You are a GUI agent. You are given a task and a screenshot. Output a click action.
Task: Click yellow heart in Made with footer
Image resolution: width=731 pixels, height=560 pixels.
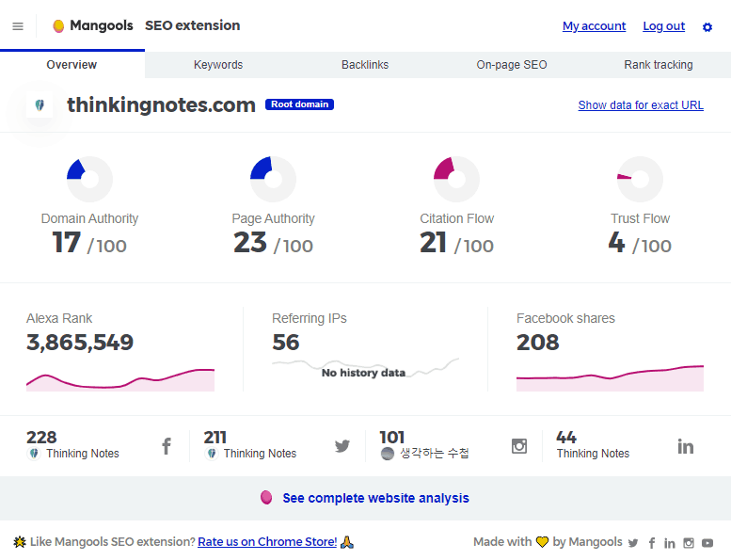pyautogui.click(x=542, y=542)
